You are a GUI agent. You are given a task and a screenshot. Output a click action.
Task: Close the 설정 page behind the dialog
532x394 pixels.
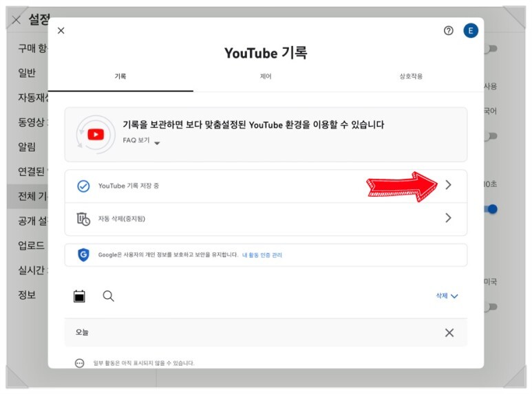coord(16,20)
